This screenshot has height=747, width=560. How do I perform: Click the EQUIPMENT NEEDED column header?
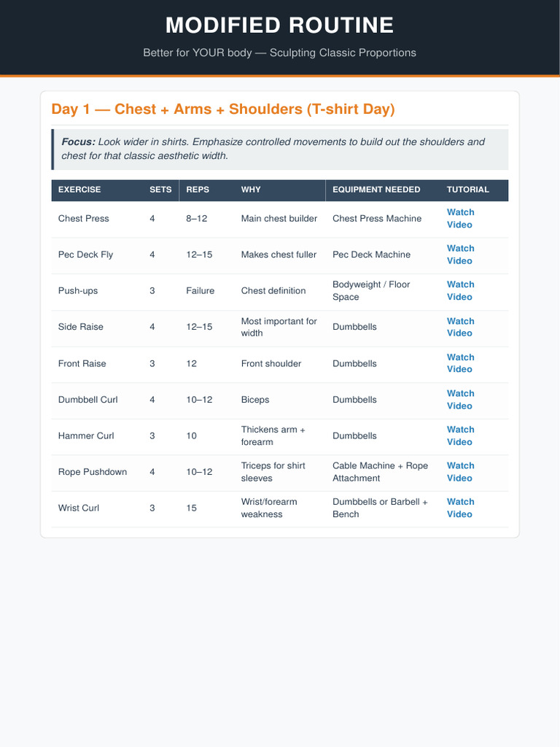376,190
